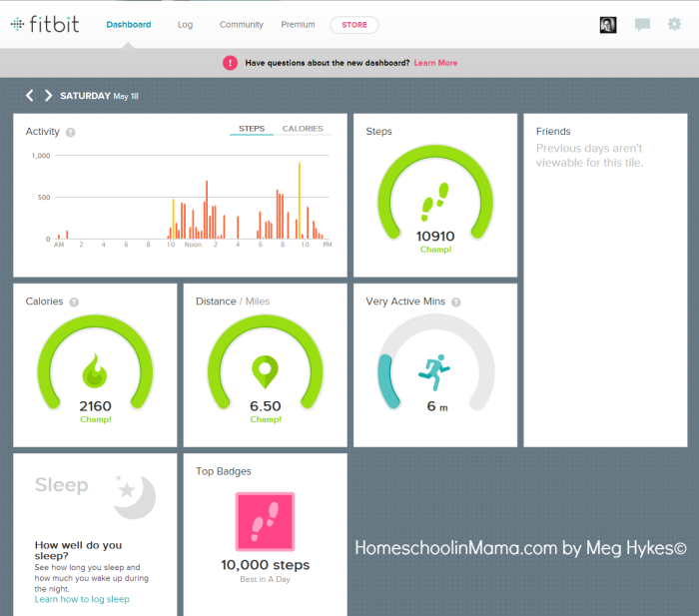Go to the Community tab
The image size is (699, 616).
[x=242, y=25]
